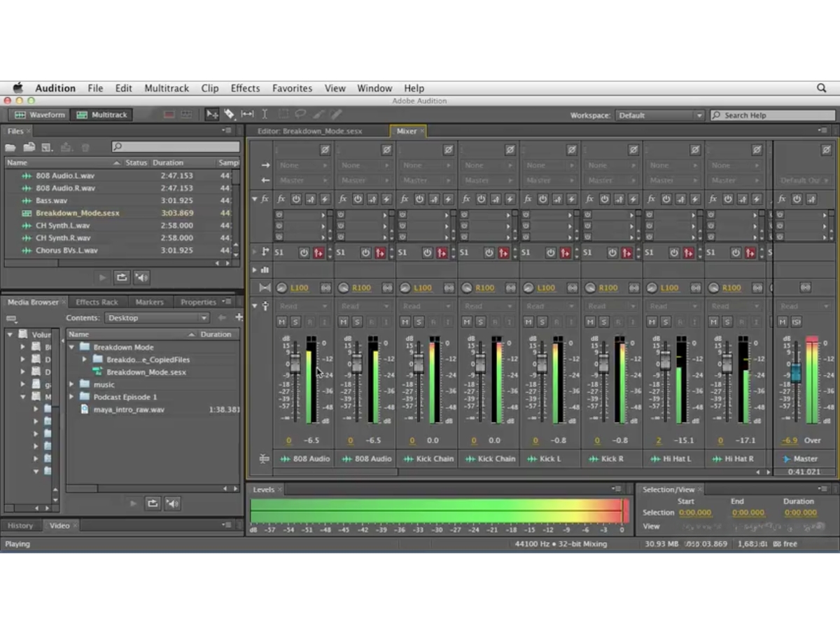Viewport: 840px width, 630px height.
Task: Mute the Master track
Action: coord(783,321)
